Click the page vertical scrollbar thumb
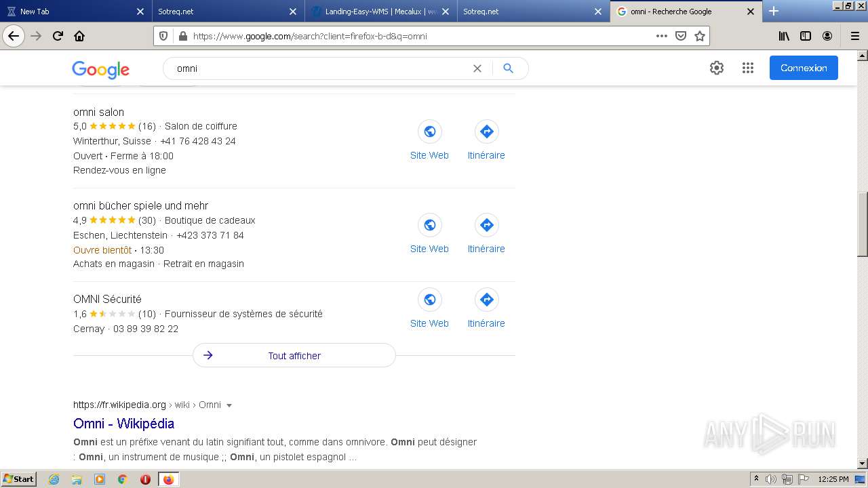This screenshot has width=868, height=488. (x=862, y=224)
